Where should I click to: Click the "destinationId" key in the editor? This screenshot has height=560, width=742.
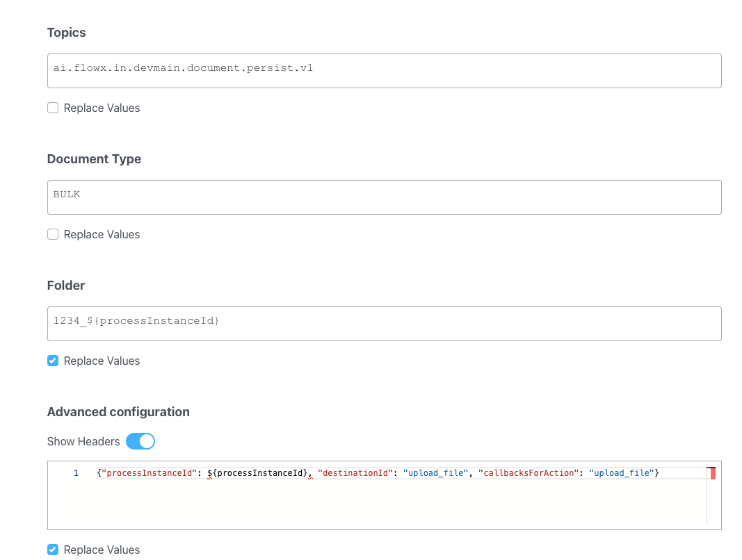(355, 473)
